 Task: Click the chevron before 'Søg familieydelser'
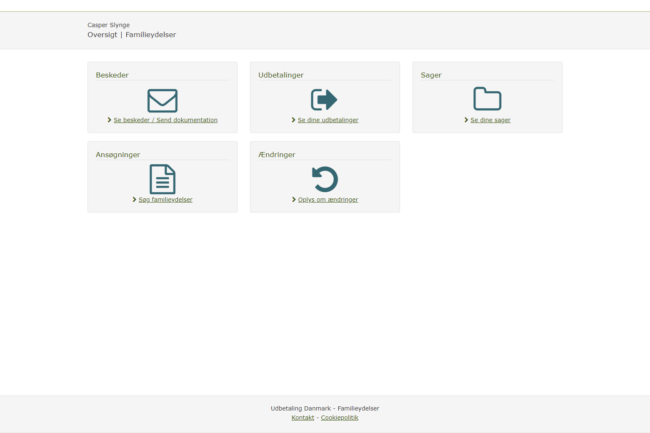coord(134,199)
